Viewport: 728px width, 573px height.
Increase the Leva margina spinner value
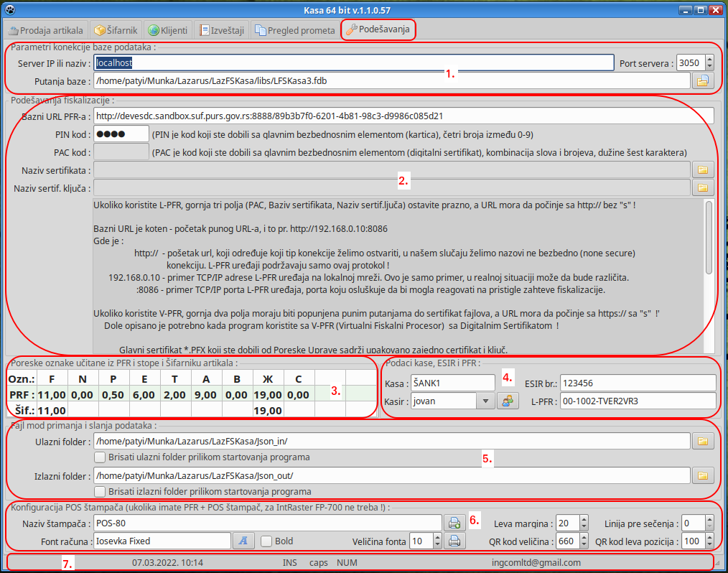(x=585, y=519)
